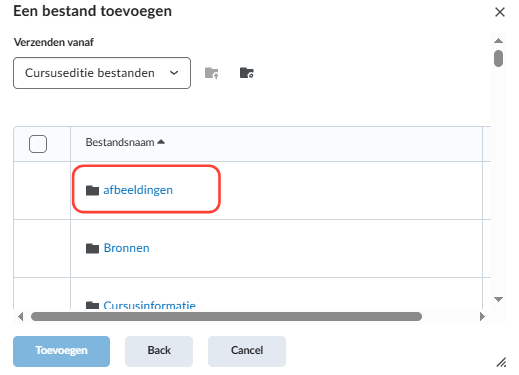Click the resize handle in dialog corner
This screenshot has width=519, height=375.
click(501, 362)
